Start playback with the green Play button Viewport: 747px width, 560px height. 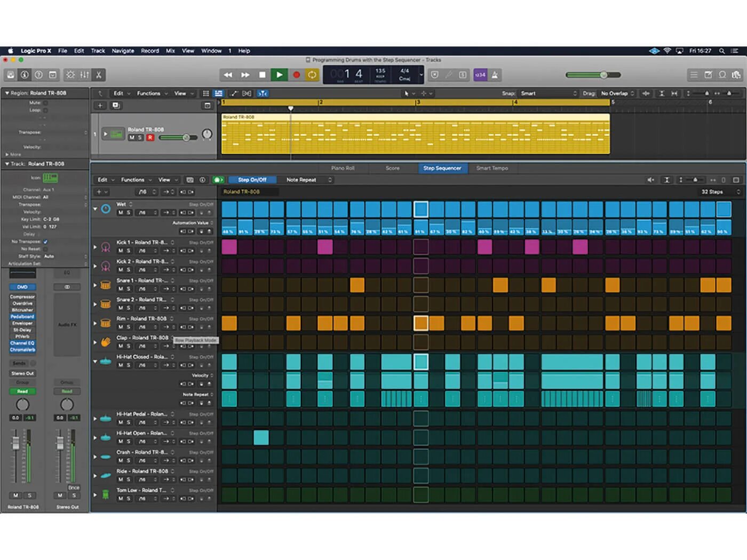coord(279,75)
